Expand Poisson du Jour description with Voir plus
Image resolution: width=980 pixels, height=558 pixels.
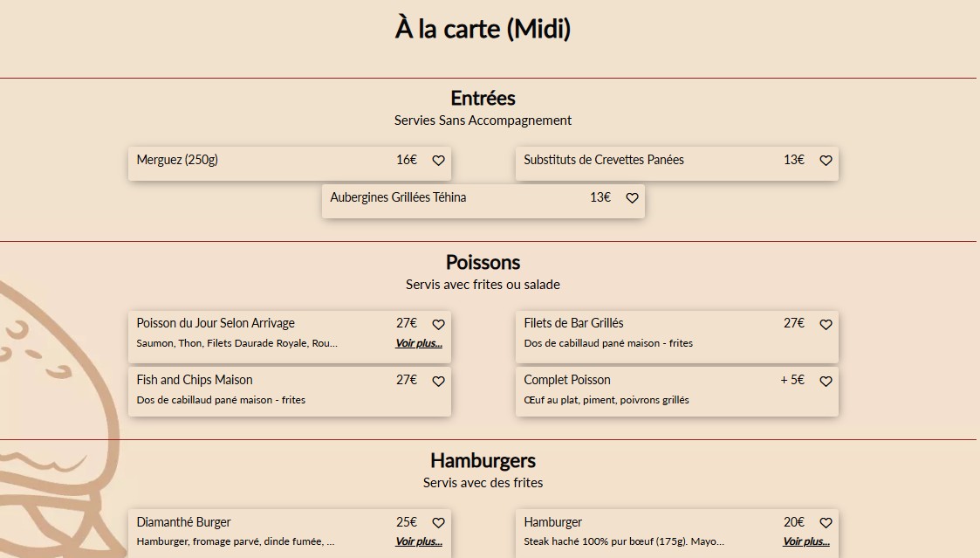pyautogui.click(x=419, y=343)
